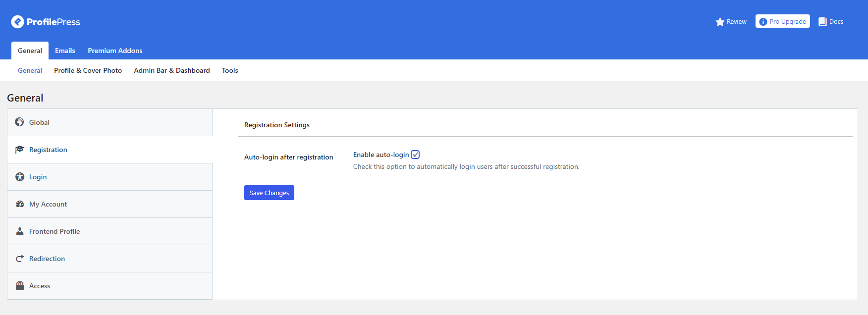Switch to the Emails tab

(x=65, y=51)
